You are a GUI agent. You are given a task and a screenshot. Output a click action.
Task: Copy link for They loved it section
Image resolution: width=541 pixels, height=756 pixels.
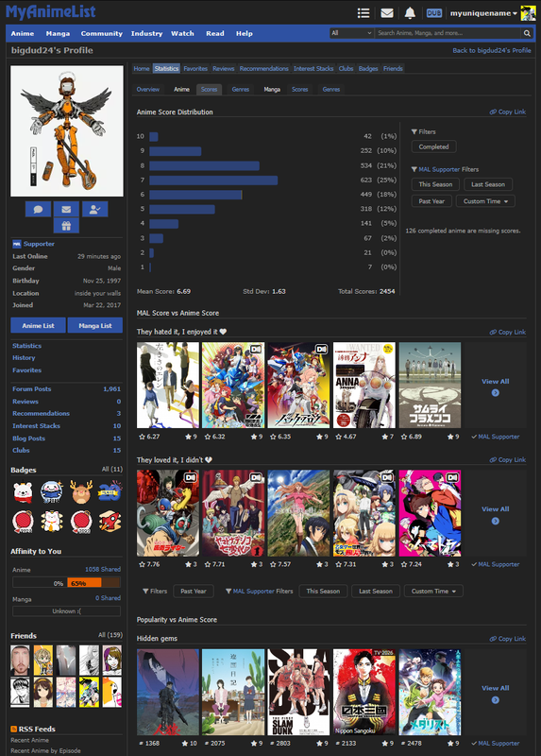pyautogui.click(x=508, y=460)
